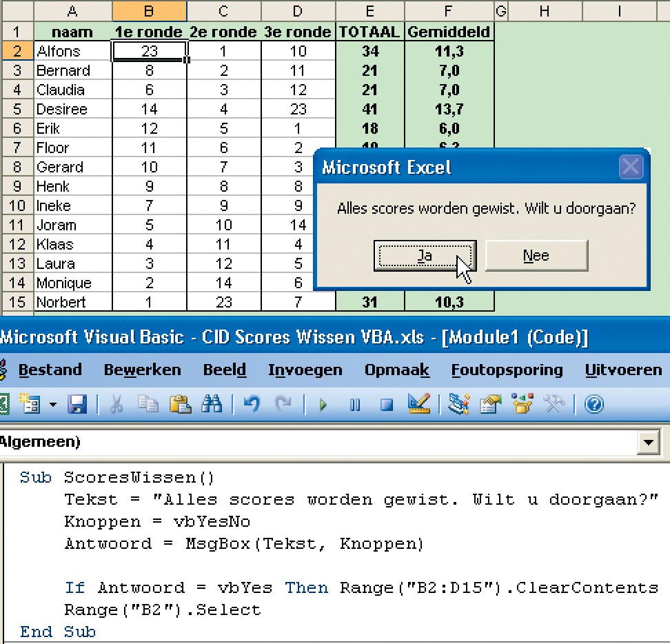
Task: Click the Cut scissors icon
Action: point(116,404)
